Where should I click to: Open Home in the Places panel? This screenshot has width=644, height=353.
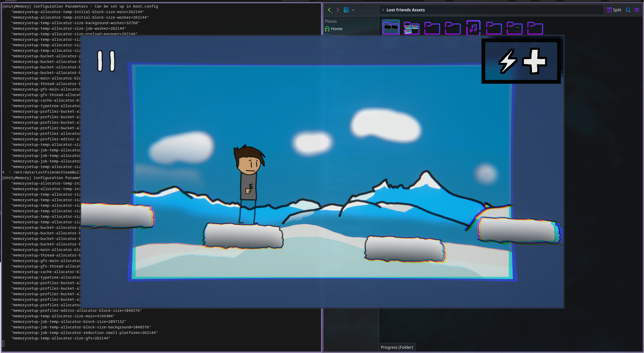[337, 29]
